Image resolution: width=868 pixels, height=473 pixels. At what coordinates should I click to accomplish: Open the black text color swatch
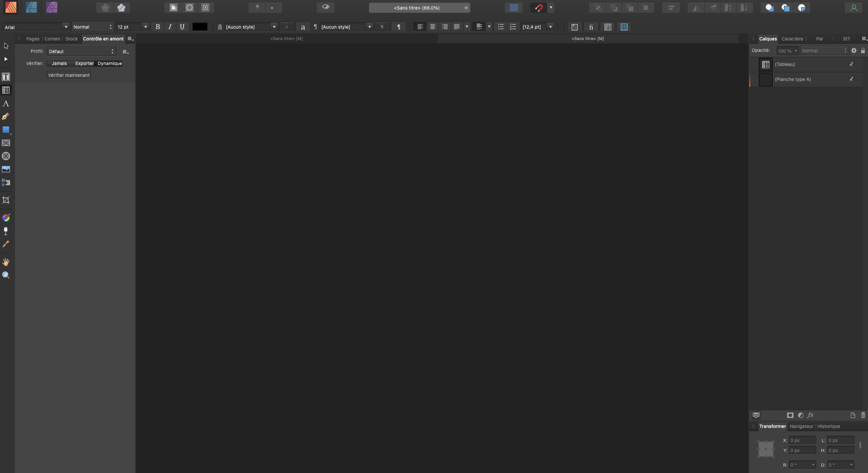pyautogui.click(x=200, y=27)
